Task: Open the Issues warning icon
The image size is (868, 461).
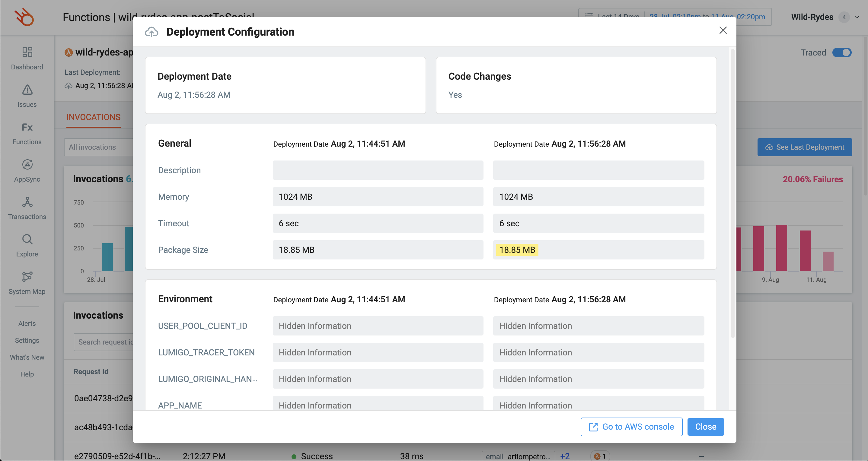Action: [x=27, y=90]
